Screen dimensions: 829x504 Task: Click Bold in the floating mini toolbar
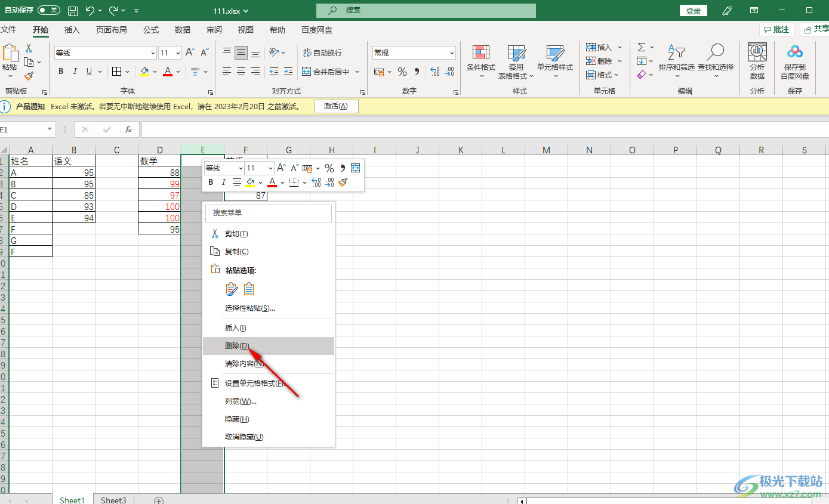(211, 182)
